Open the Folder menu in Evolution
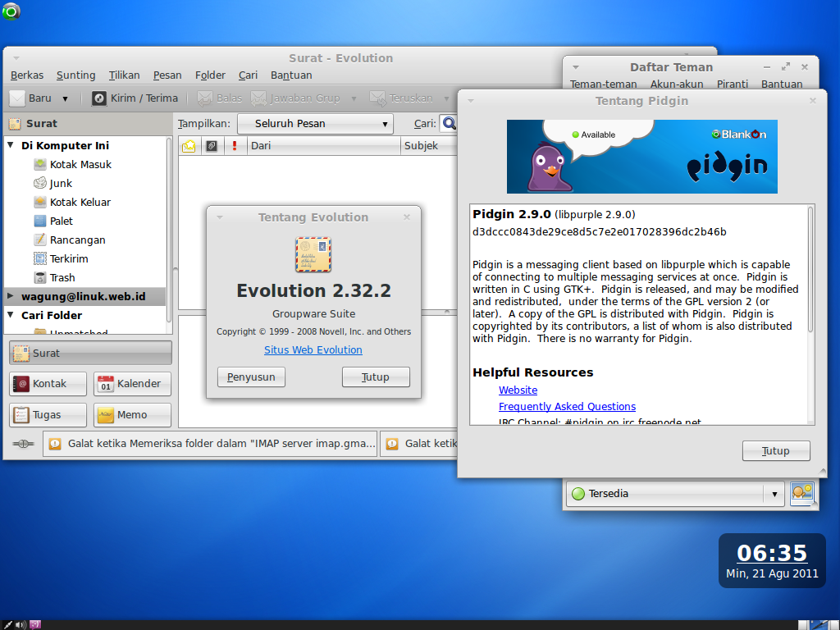Viewport: 840px width, 630px height. click(210, 75)
